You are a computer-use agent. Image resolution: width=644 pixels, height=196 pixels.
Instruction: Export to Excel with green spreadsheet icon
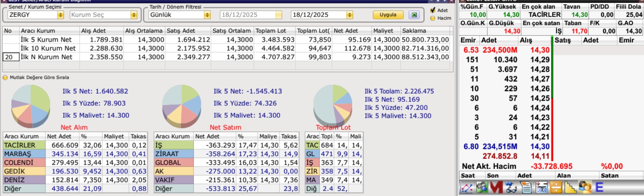click(414, 15)
